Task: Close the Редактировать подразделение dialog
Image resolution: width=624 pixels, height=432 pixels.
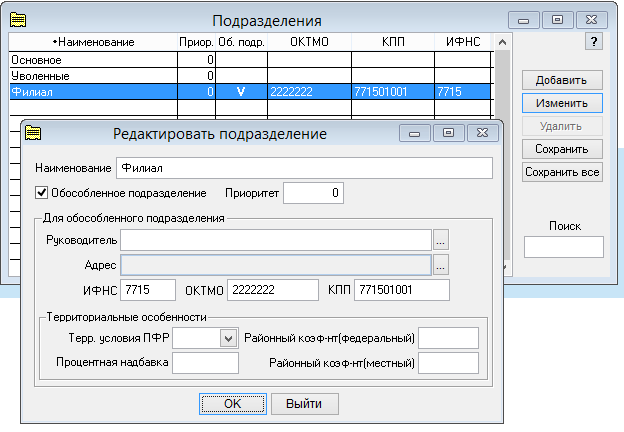Action: 482,133
